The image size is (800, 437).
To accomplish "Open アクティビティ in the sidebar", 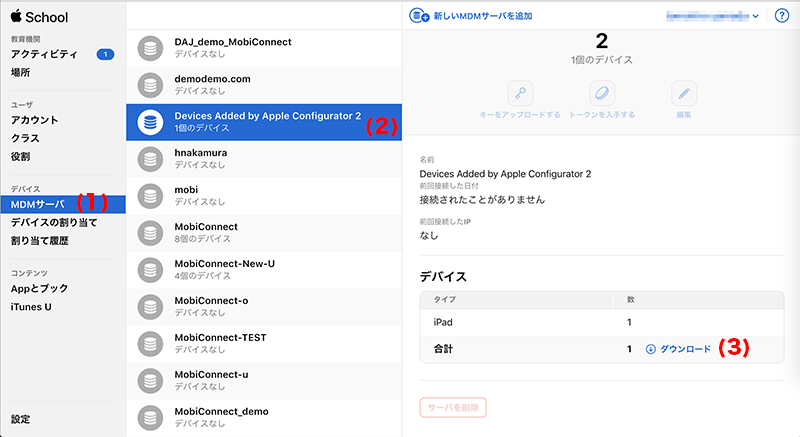I will click(x=44, y=54).
